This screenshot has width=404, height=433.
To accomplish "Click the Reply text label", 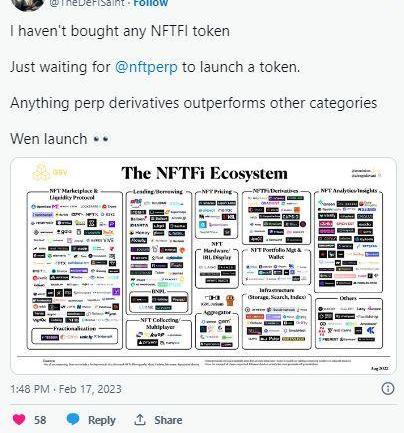I will tap(102, 420).
